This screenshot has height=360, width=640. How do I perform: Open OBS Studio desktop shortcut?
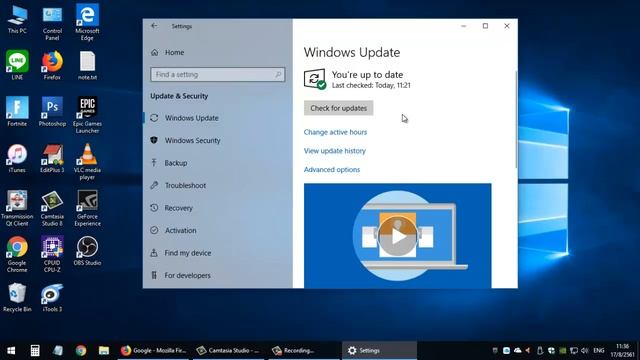click(x=87, y=251)
